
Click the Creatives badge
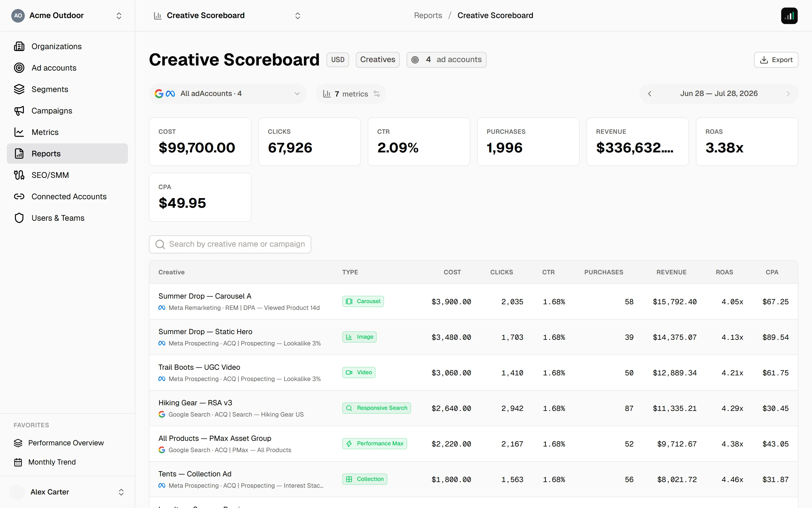378,60
